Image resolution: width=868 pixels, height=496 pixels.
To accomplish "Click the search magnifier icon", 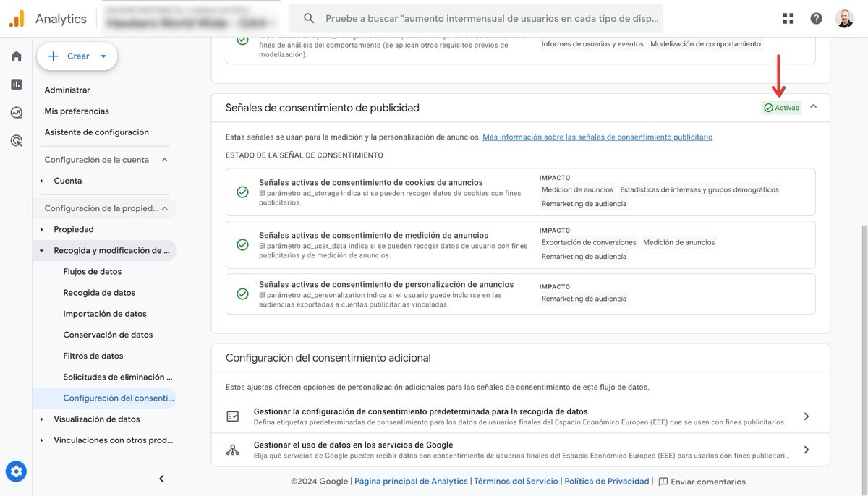I will click(309, 19).
